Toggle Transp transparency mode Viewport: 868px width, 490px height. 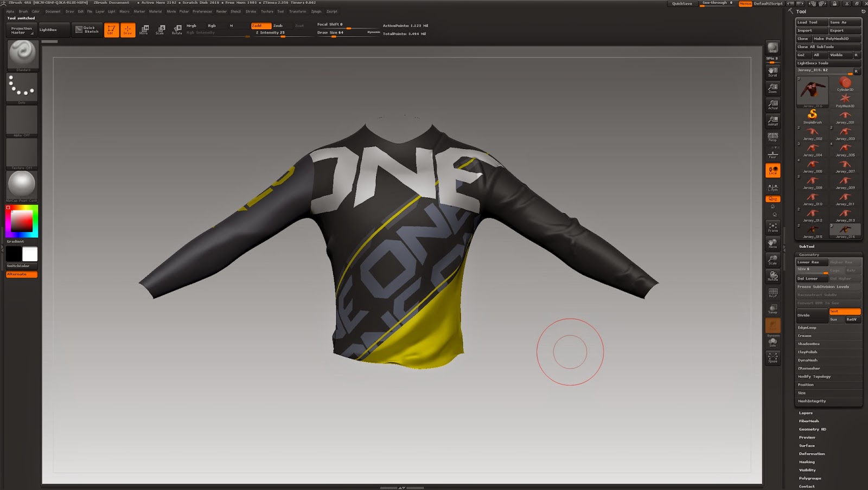pyautogui.click(x=773, y=308)
